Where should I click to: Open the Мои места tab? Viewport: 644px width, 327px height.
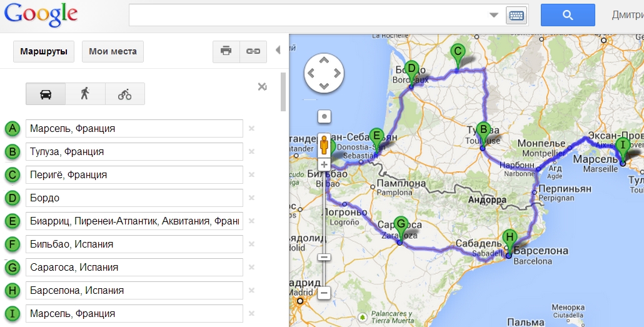click(x=113, y=51)
